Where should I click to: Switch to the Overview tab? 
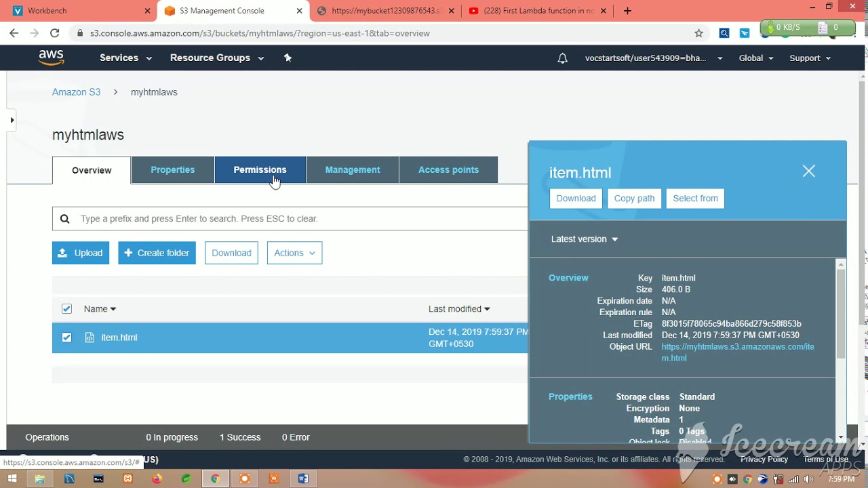92,170
